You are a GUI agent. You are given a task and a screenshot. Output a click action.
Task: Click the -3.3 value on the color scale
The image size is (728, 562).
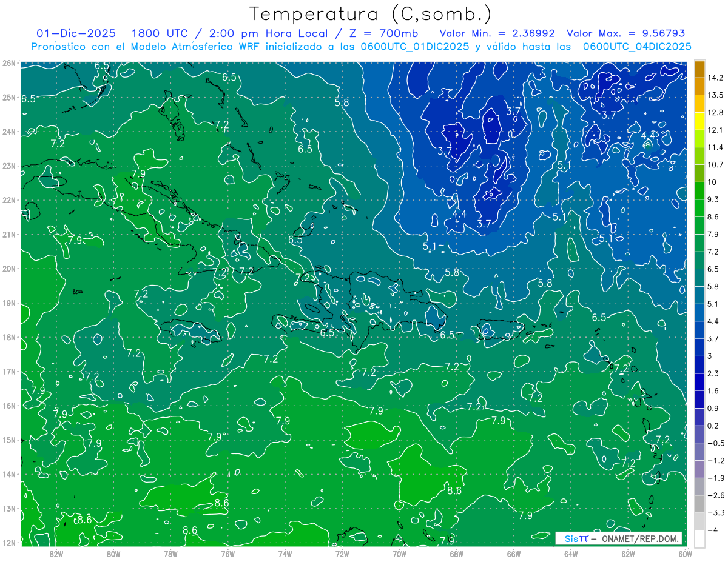[715, 513]
